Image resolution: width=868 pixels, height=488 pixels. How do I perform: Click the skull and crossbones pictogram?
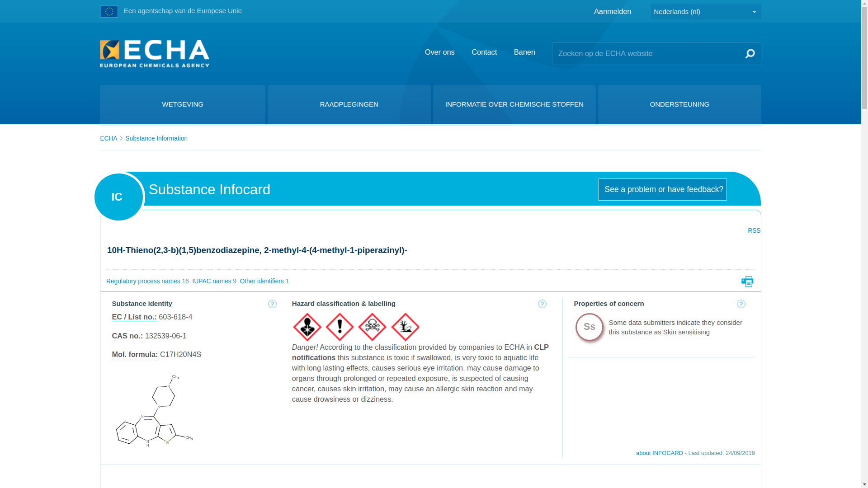[372, 327]
